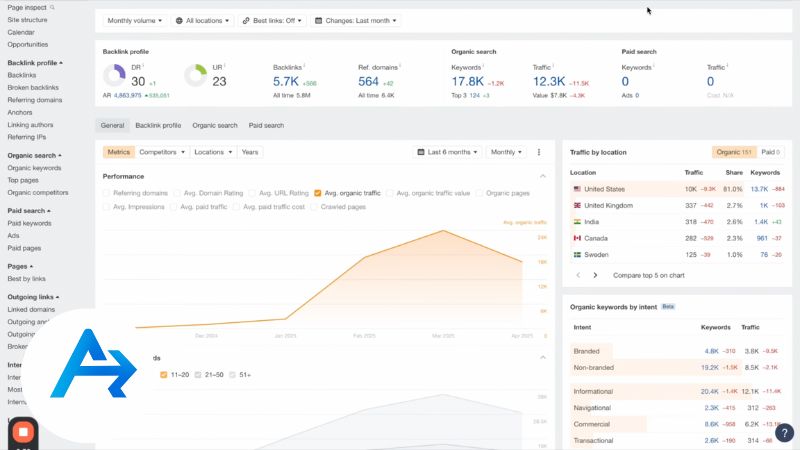The height and width of the screenshot is (450, 800).
Task: Click the 17.8K organic keywords value
Action: tap(467, 81)
